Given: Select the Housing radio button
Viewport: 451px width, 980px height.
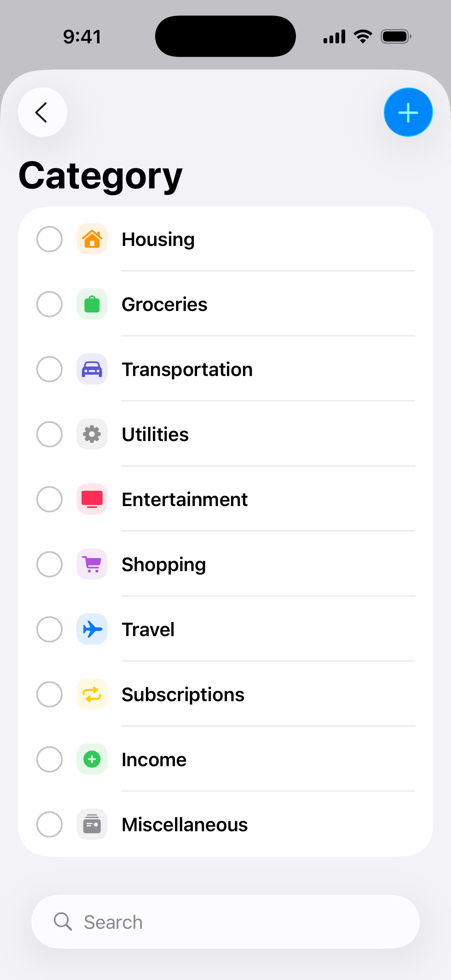Looking at the screenshot, I should 49,239.
